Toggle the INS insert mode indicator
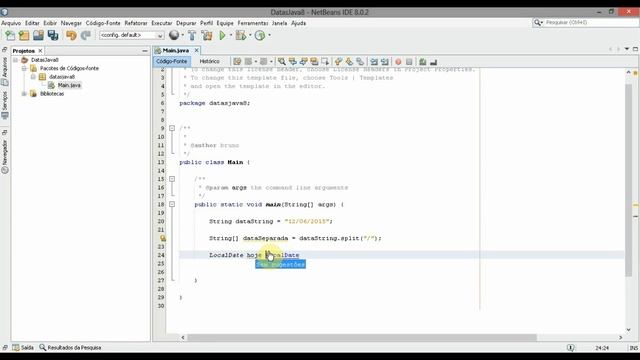 click(633, 348)
